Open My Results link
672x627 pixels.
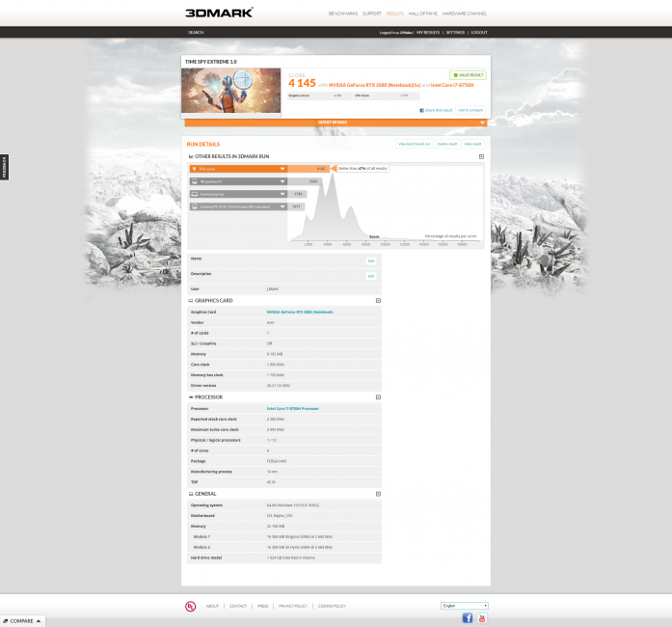tap(428, 33)
